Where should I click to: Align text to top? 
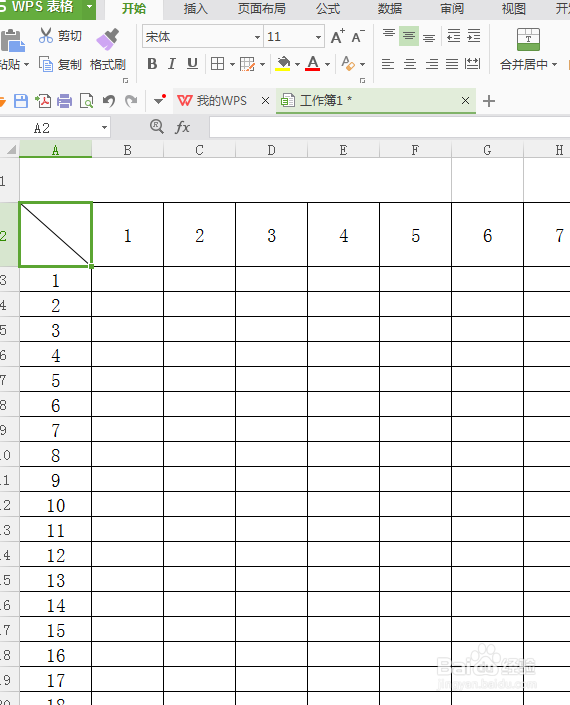389,36
